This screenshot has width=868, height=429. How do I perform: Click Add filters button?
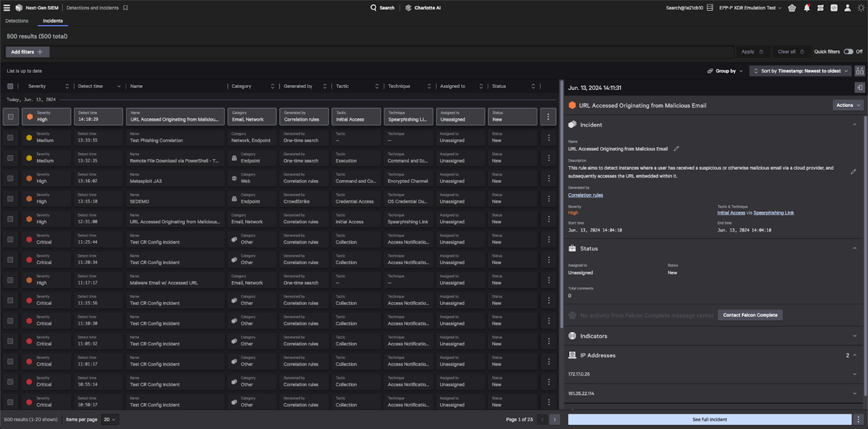point(27,52)
